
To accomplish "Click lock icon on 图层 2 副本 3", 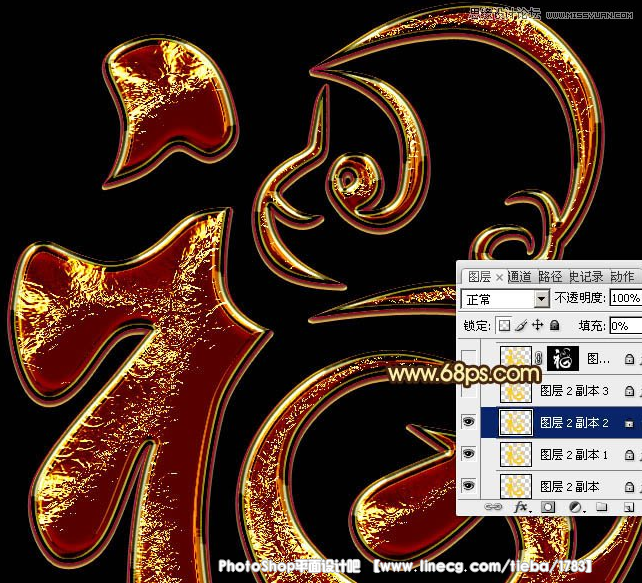I will 629,391.
